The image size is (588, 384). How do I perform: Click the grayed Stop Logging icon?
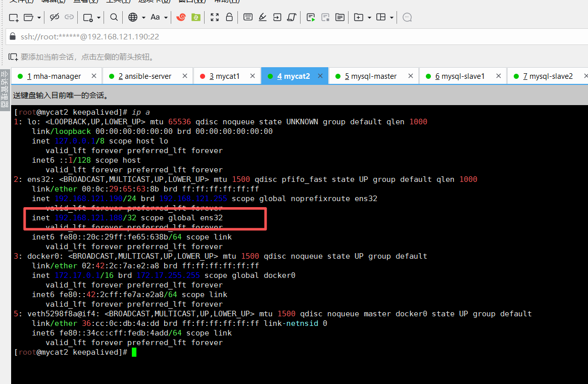[325, 17]
